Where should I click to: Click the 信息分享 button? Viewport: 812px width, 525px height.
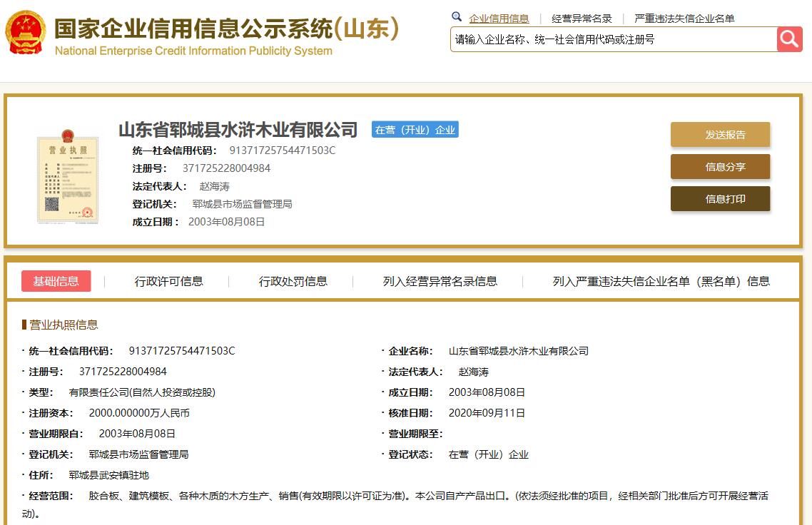coord(720,167)
